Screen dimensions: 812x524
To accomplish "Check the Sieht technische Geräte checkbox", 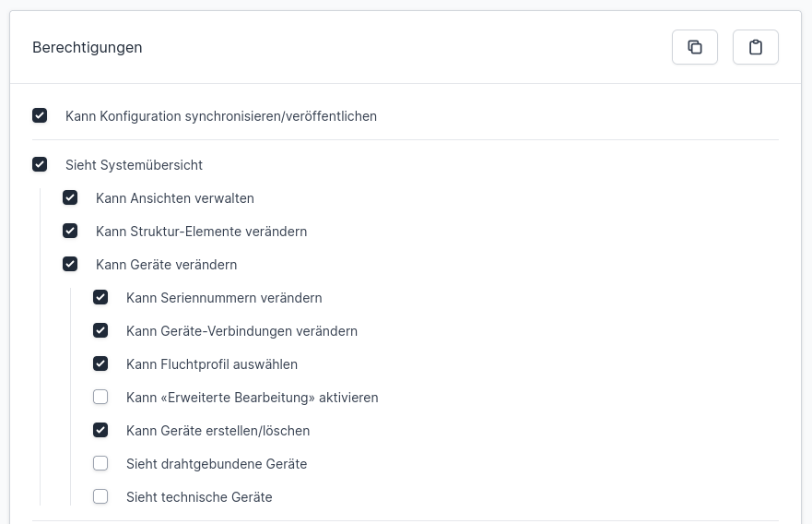I will point(100,496).
